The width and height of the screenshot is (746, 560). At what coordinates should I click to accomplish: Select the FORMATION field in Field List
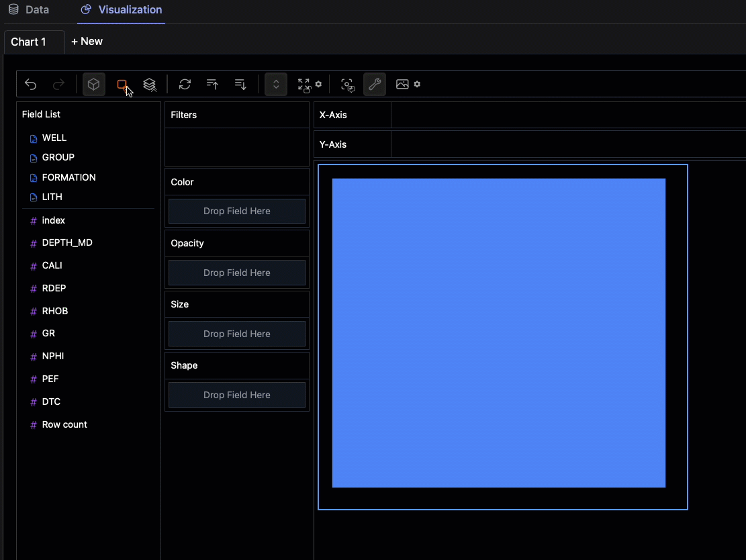(x=68, y=177)
